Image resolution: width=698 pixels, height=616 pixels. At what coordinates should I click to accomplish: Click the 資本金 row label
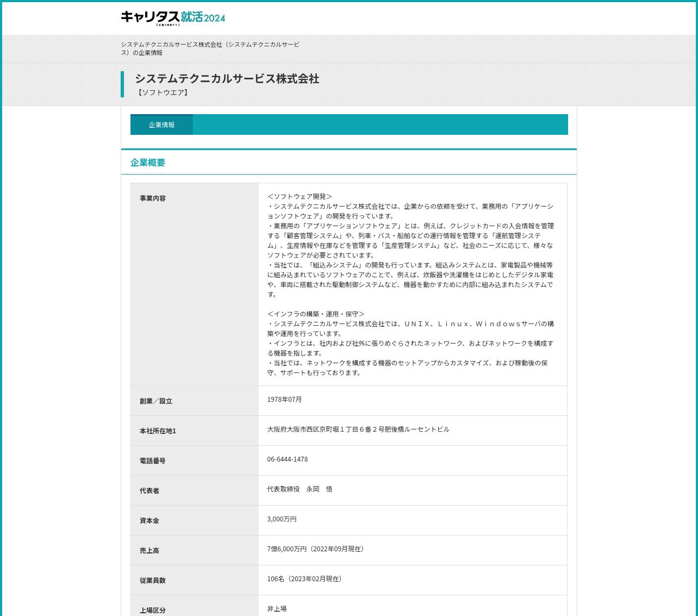point(149,521)
